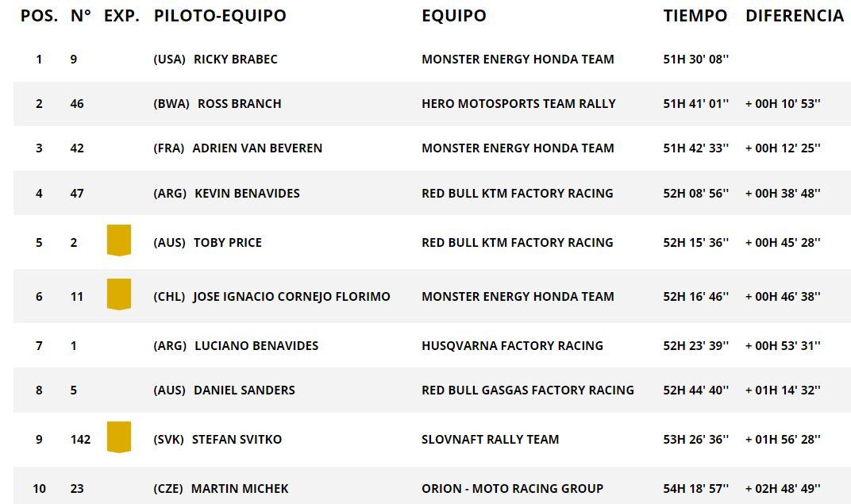The image size is (851, 504).
Task: Click Red Bull GasGas Factory Racing team
Action: 527,391
